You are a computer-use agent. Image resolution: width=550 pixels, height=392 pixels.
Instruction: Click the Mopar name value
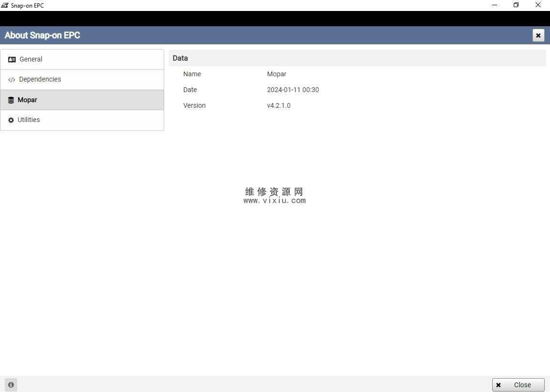tap(276, 74)
